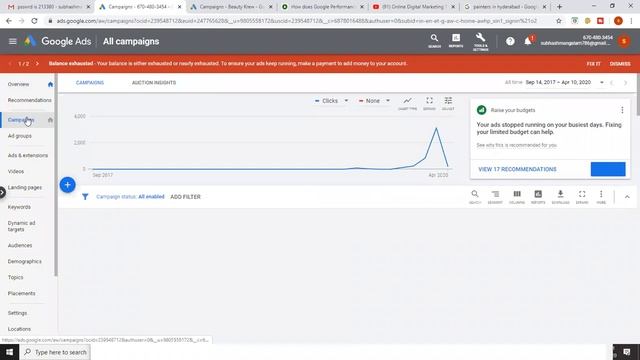
Task: Click Campaign status: All enabled filter
Action: point(130,197)
